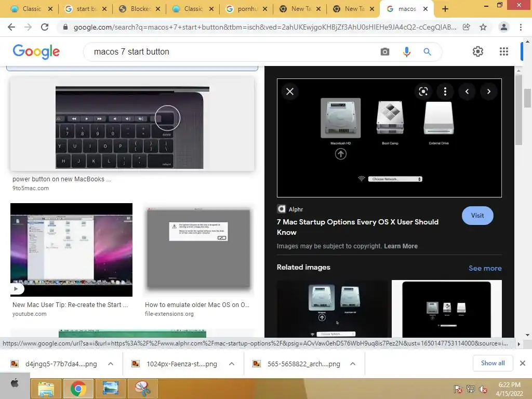Open the Chrome profile avatar
The height and width of the screenshot is (399, 532).
pos(504,27)
